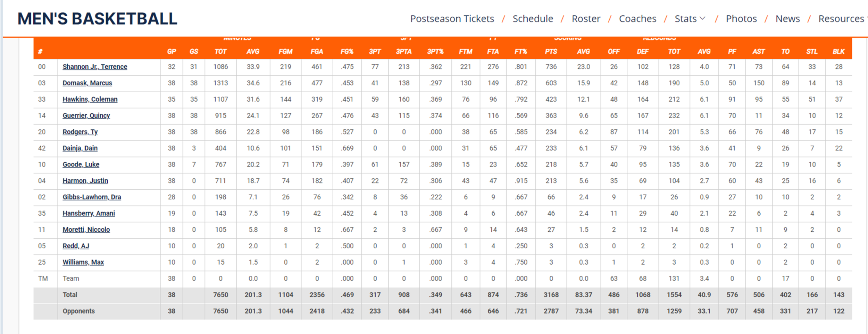Go to the Schedule page
868x334 pixels.
coord(533,19)
